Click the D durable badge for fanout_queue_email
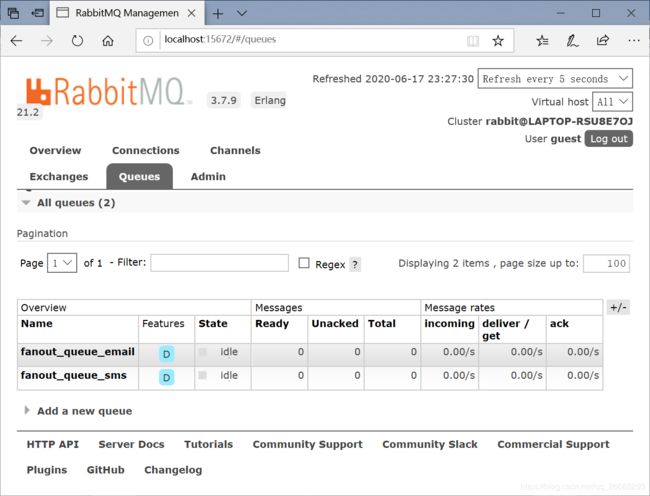Viewport: 650px width, 496px height. 167,354
